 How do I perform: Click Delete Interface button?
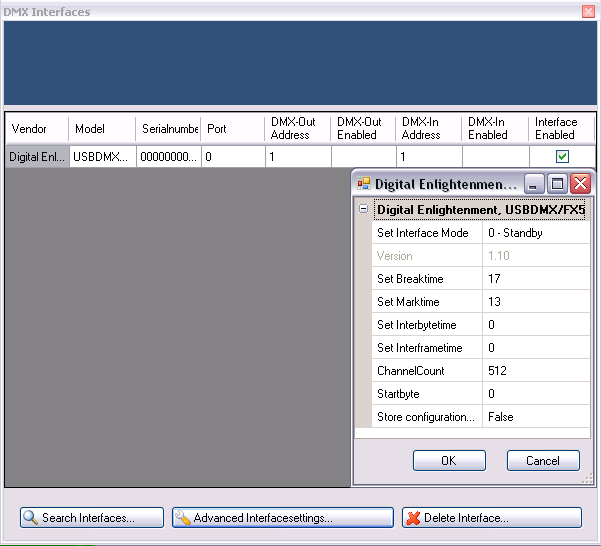point(491,518)
